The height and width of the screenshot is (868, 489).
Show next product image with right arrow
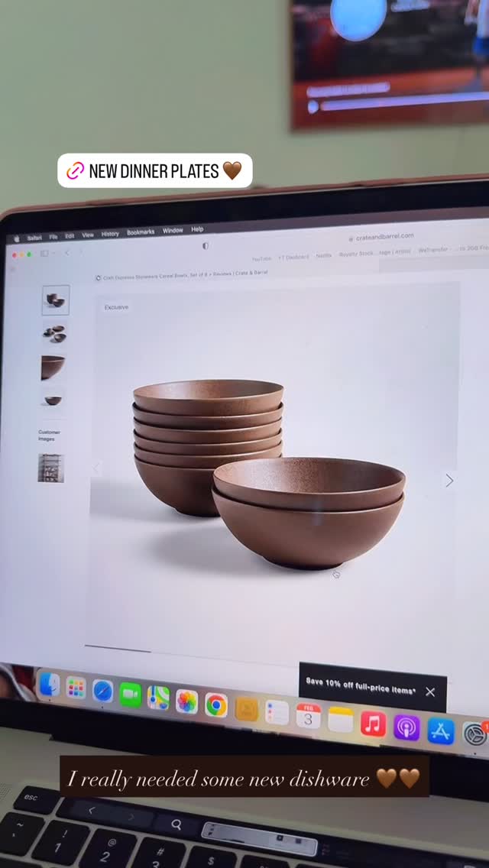pos(449,480)
